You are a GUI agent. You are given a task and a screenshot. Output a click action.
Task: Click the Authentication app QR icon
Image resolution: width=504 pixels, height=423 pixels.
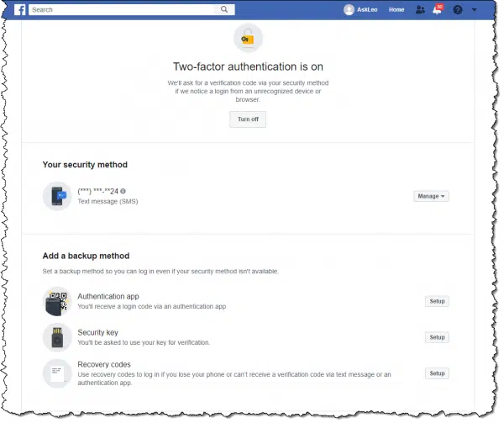pyautogui.click(x=57, y=301)
